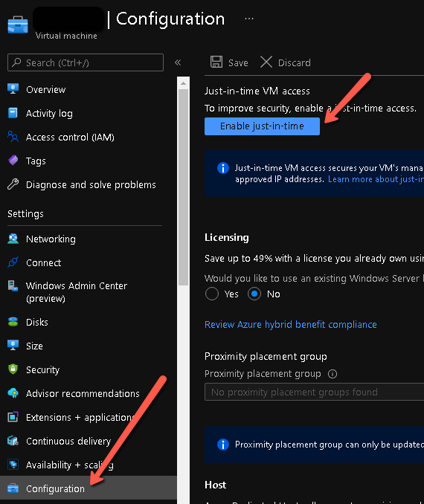
Task: Click the info icon in proximity update notice
Action: (x=223, y=445)
